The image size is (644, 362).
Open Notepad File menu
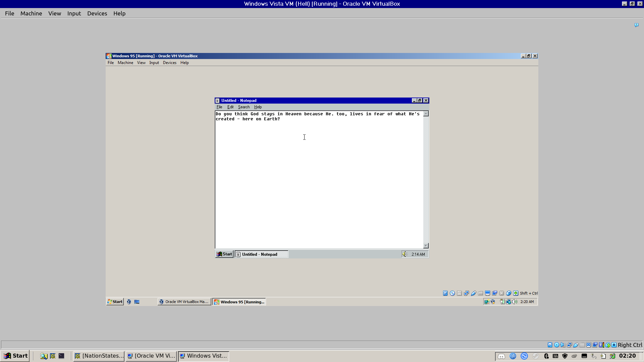point(219,107)
